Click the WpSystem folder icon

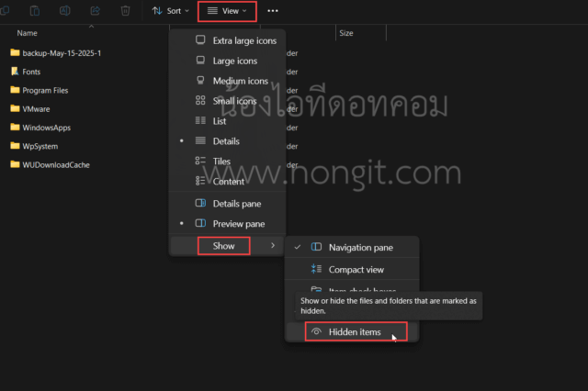pyautogui.click(x=15, y=146)
